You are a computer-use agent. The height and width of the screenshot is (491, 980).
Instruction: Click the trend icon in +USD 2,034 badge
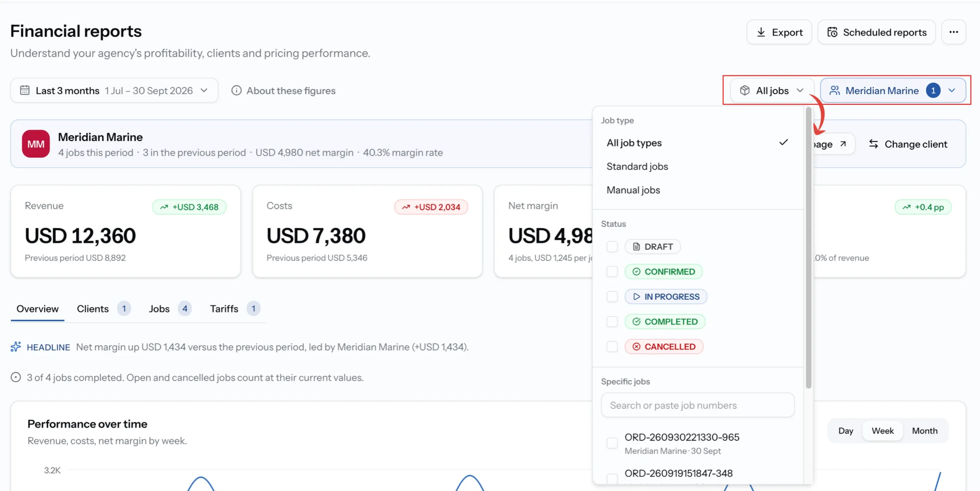click(406, 207)
